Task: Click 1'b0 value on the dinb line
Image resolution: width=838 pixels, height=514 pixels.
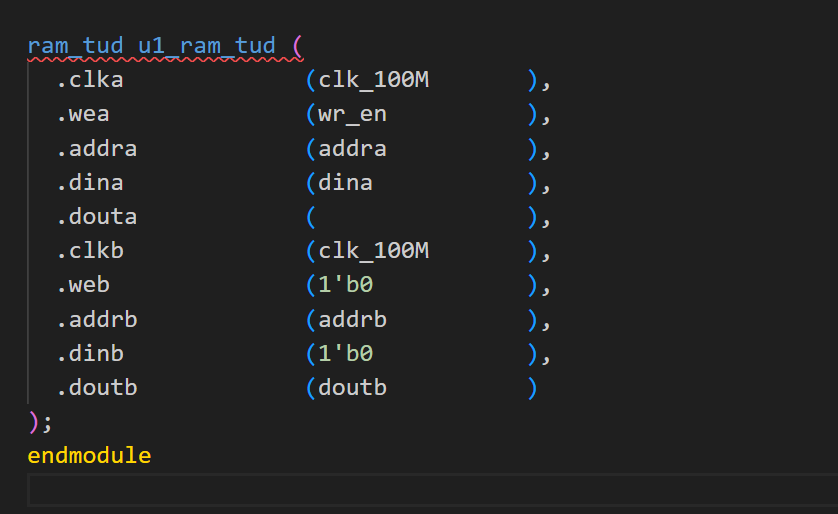Action: tap(346, 354)
